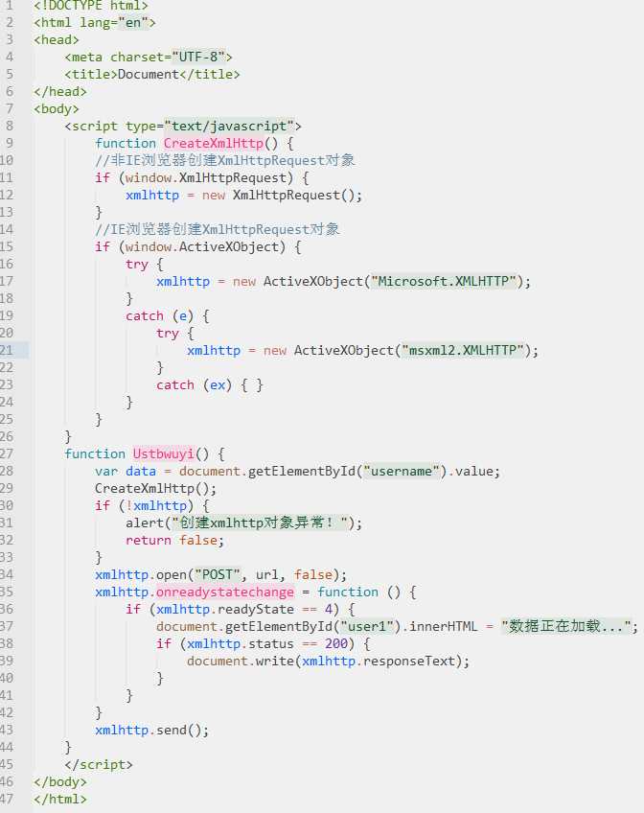Viewport: 644px width, 813px height.
Task: Click the return false; statement
Action: coord(174,541)
